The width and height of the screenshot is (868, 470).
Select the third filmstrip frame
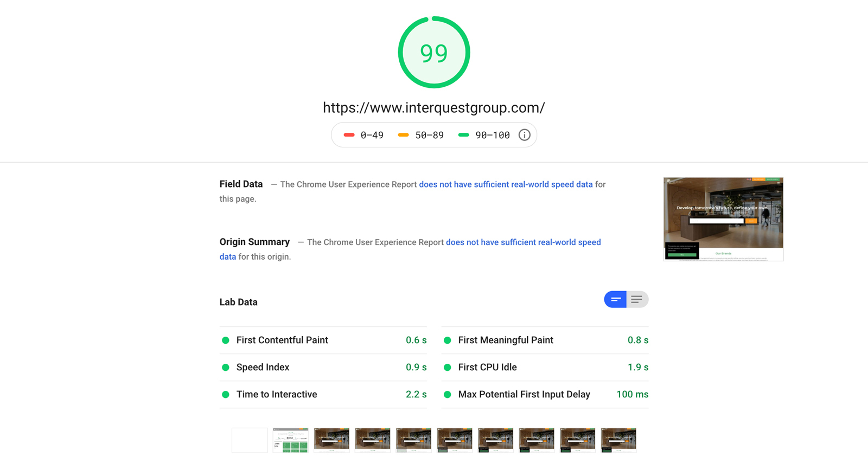331,440
